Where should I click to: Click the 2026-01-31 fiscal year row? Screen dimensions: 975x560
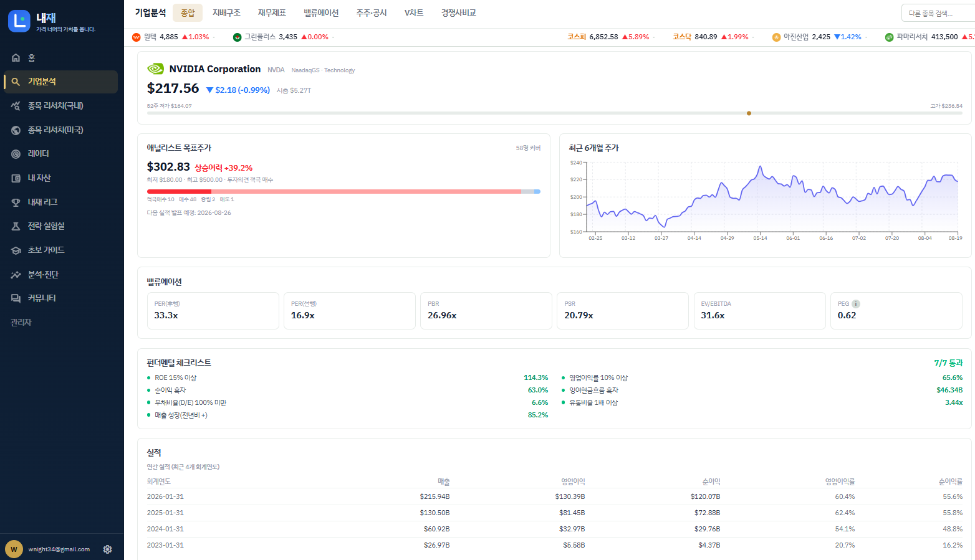555,497
